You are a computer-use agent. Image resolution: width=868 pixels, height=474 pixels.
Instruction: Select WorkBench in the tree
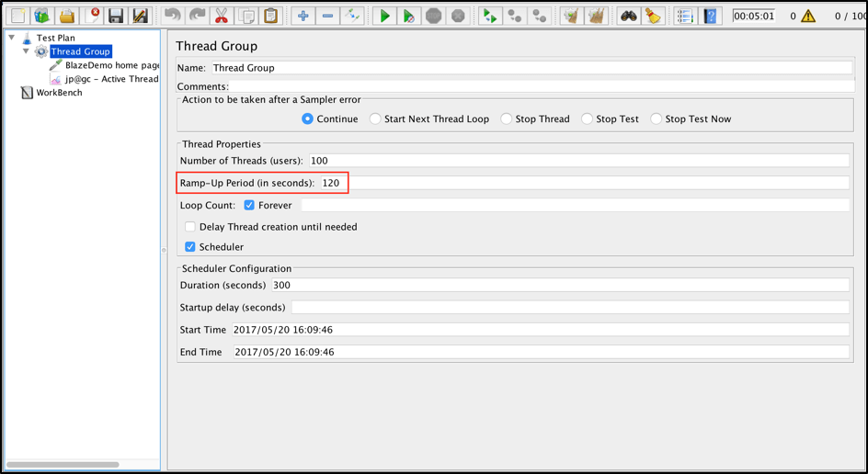click(58, 93)
